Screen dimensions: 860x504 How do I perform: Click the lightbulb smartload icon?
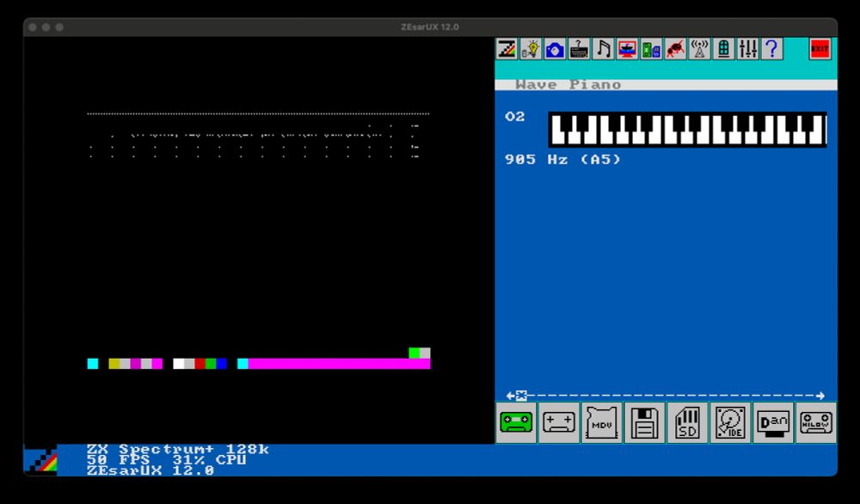tap(531, 49)
